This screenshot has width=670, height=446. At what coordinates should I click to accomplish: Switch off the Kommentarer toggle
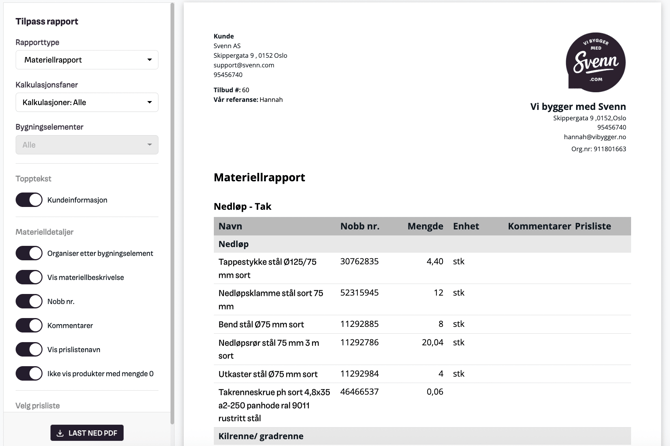pyautogui.click(x=29, y=325)
